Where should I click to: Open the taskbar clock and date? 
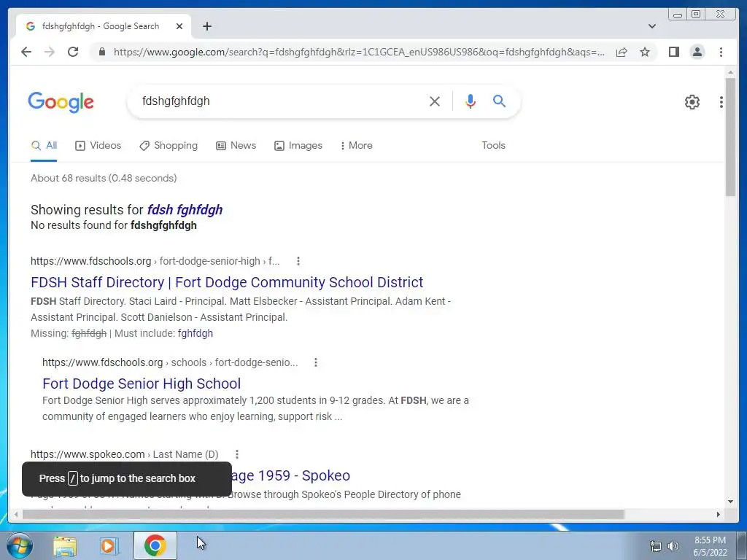(711, 546)
